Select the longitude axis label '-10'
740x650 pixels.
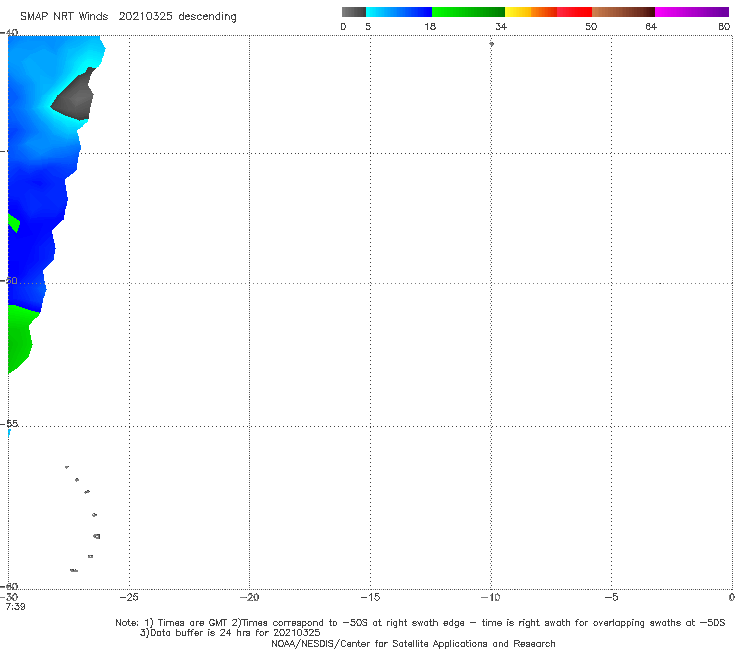point(490,597)
